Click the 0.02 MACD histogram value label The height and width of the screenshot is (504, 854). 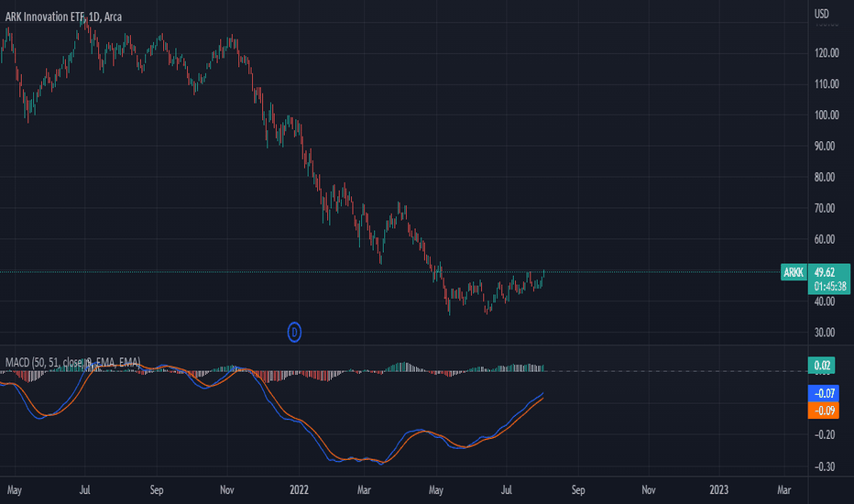tap(822, 365)
